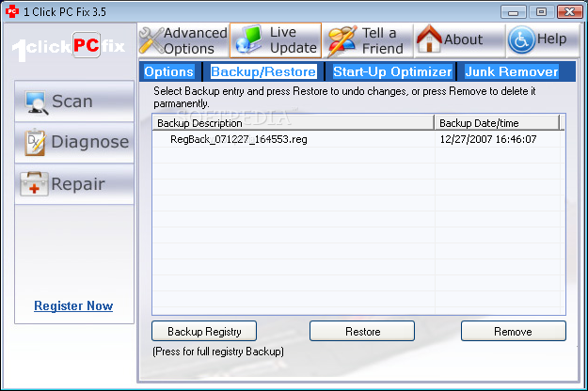
Task: Select the RegBack_071227_164553.reg backup entry
Action: [x=239, y=139]
